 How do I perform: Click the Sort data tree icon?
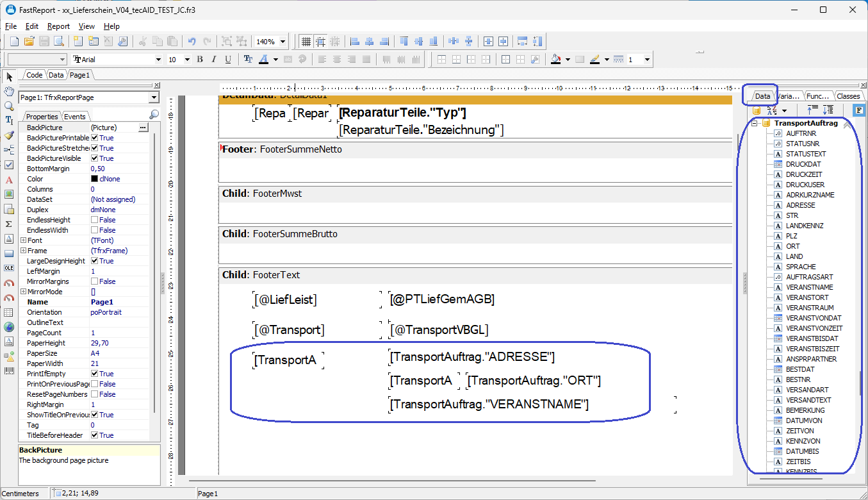pos(771,110)
